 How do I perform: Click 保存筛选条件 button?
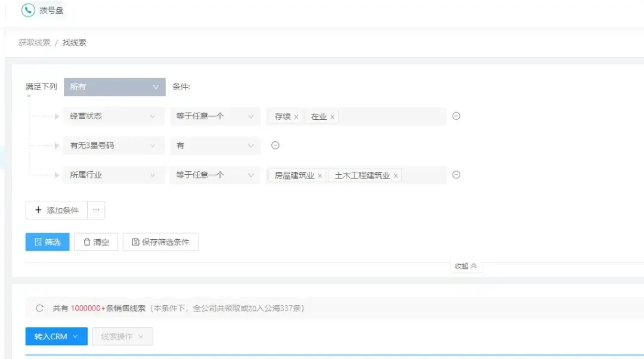160,242
